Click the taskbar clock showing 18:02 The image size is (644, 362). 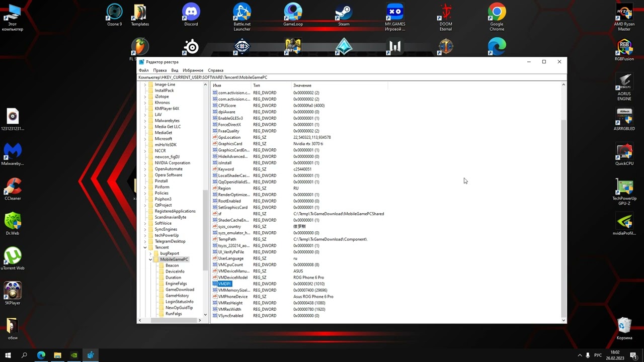(615, 355)
